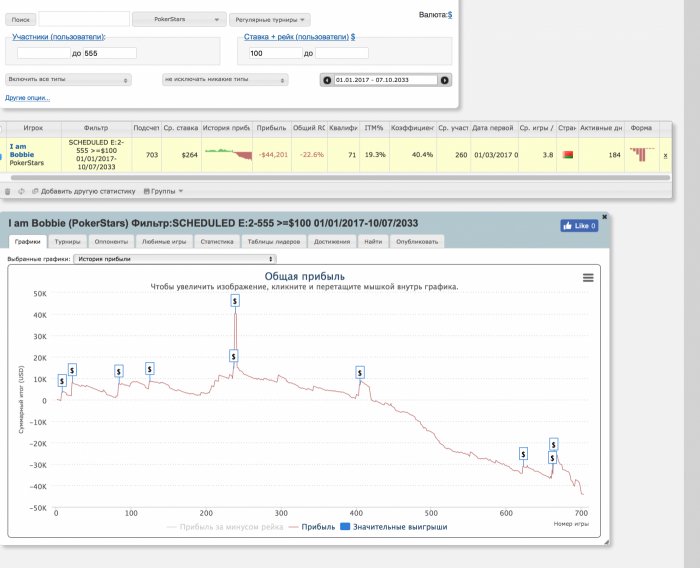Click the stake maximum input field
This screenshot has height=568, width=700.
[342, 53]
